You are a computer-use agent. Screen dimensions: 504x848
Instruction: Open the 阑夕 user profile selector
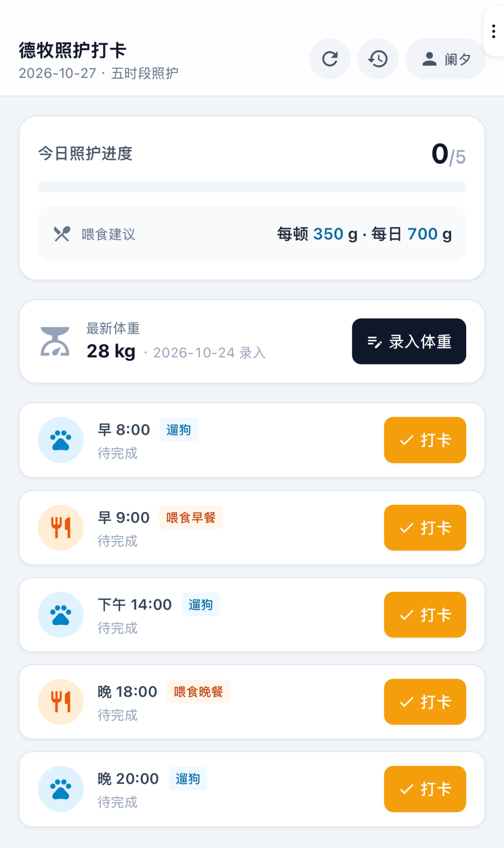[x=446, y=59]
